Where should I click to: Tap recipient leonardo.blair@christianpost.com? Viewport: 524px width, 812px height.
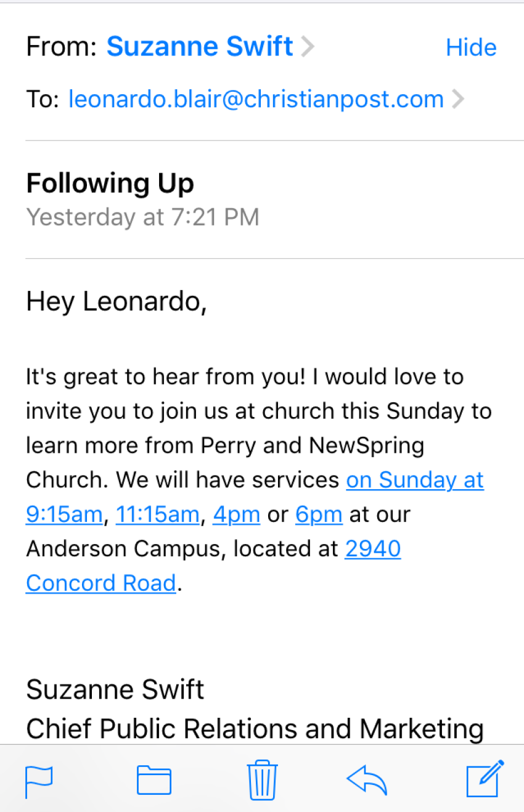point(256,99)
